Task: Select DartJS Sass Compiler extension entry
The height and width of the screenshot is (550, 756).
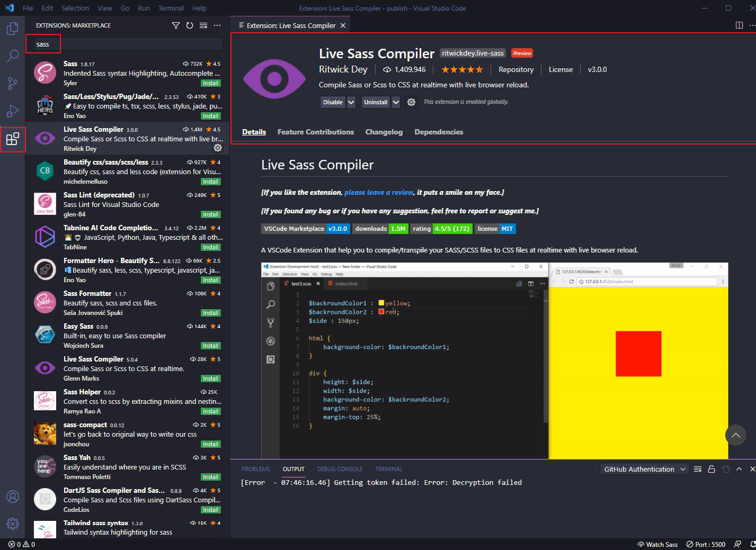Action: pos(128,500)
